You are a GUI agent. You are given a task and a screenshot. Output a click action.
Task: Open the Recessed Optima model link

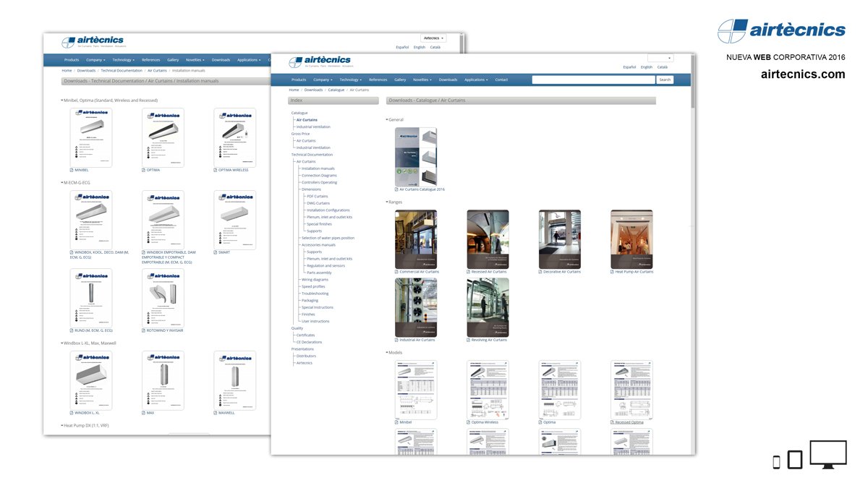(629, 422)
